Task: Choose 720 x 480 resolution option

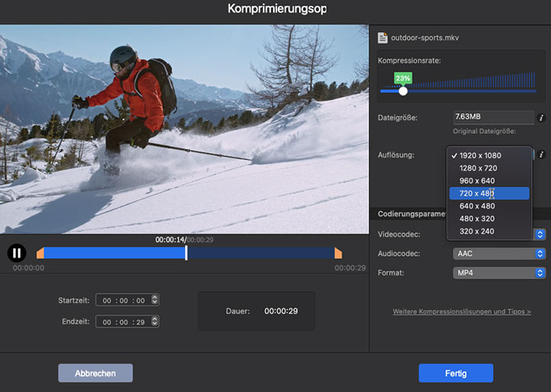Action: pyautogui.click(x=489, y=194)
